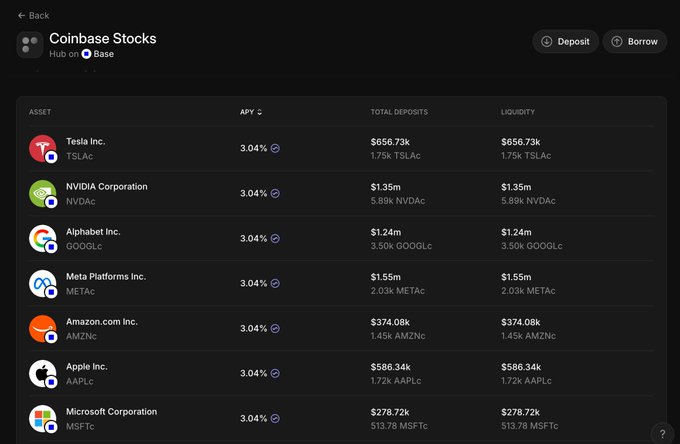The width and height of the screenshot is (680, 444).
Task: Click the APY info icon in Amazon row
Action: point(275,329)
